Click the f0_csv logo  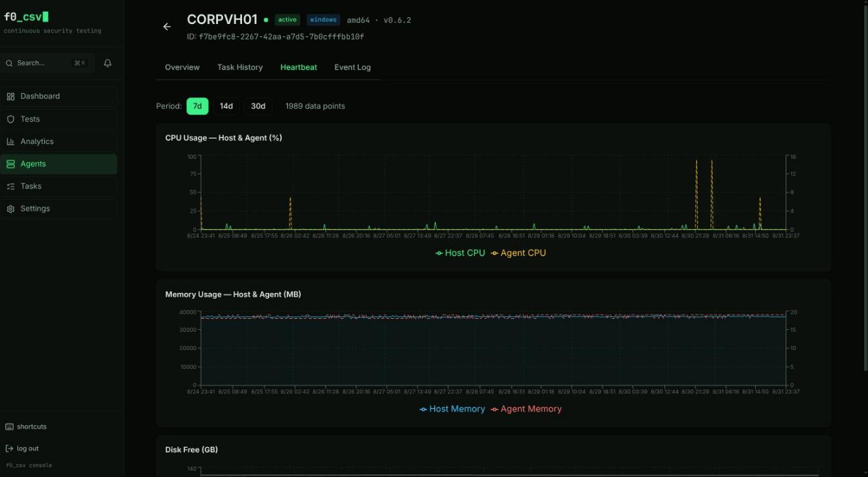click(26, 17)
